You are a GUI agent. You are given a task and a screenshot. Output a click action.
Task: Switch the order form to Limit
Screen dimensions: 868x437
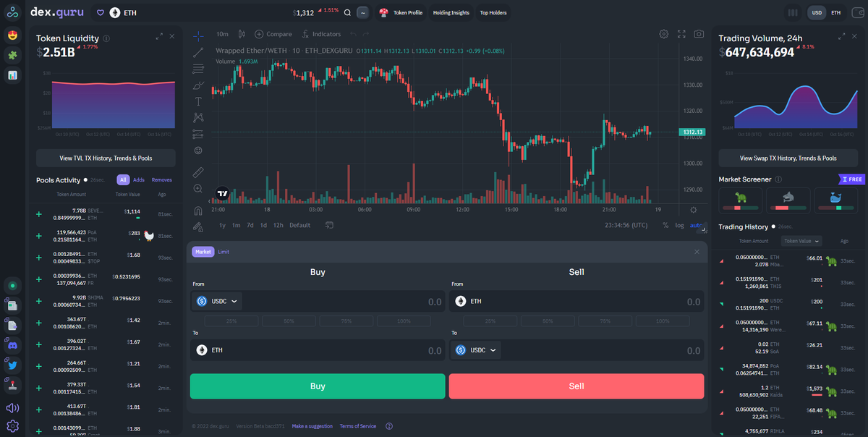click(224, 252)
